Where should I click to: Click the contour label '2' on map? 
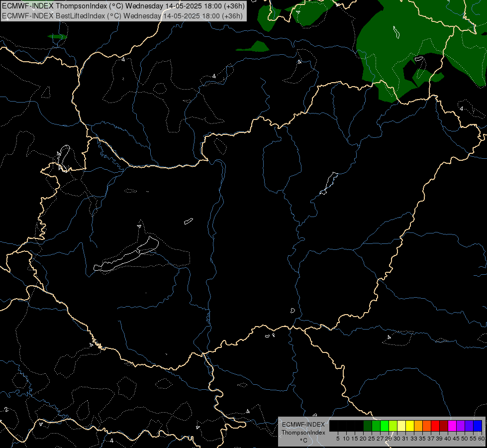(6, 410)
